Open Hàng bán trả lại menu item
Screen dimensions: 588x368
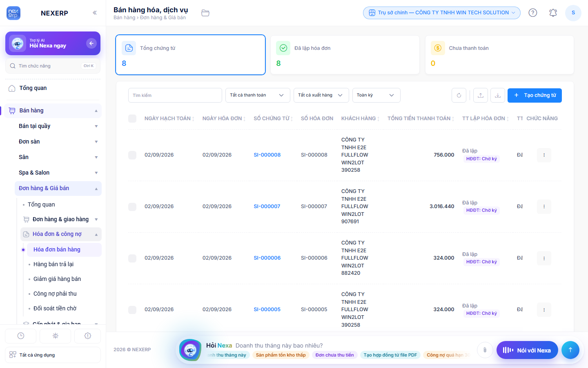[x=64, y=264]
